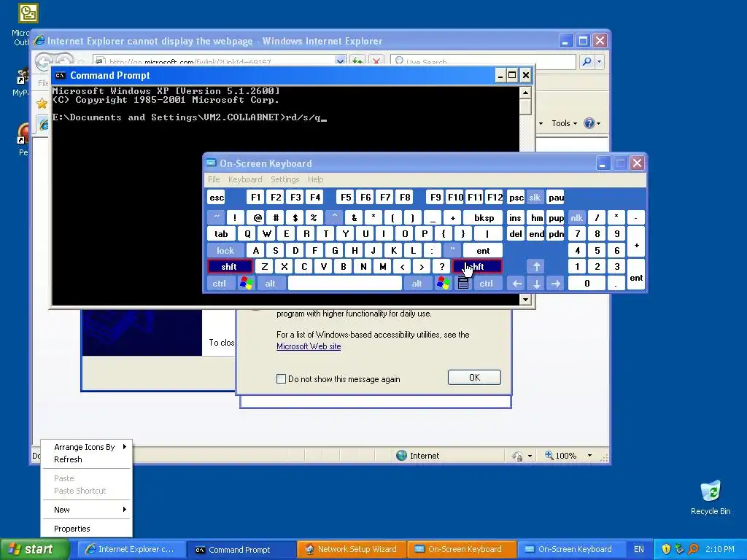This screenshot has height=560, width=747.
Task: Click the up arrow key on On-Screen Keyboard
Action: pyautogui.click(x=536, y=267)
